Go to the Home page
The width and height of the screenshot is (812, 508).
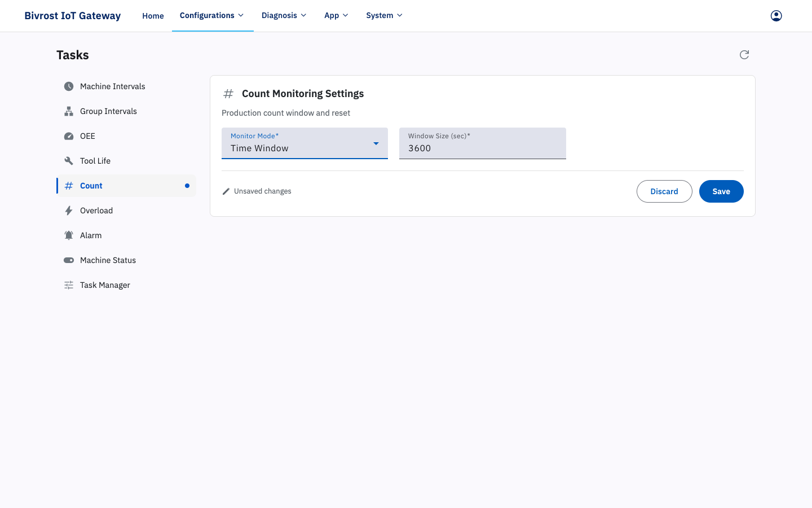[x=153, y=16]
